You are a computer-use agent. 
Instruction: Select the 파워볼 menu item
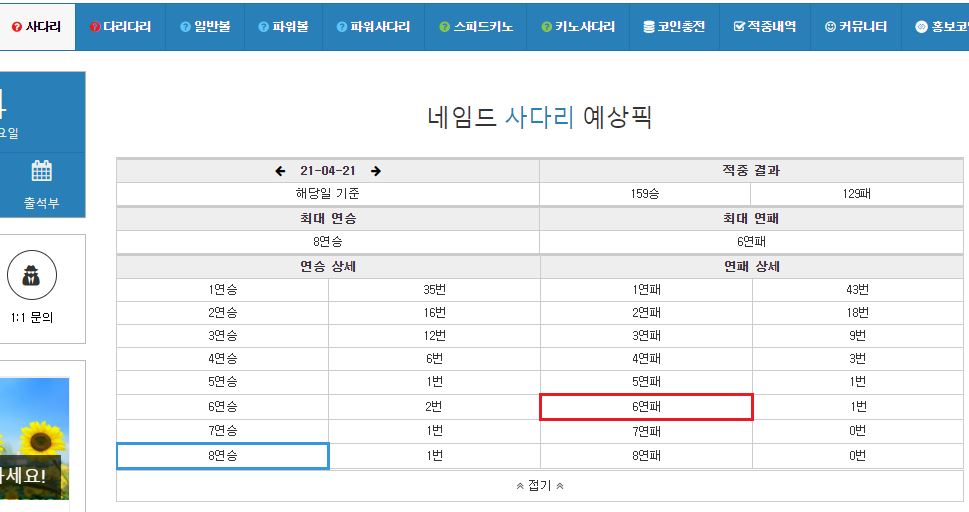pyautogui.click(x=283, y=27)
